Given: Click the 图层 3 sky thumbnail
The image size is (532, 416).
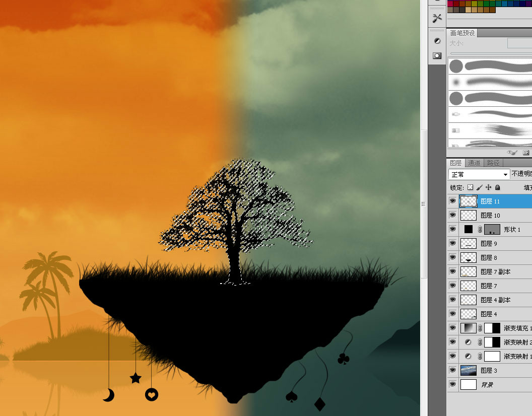Looking at the screenshot, I should tap(468, 371).
